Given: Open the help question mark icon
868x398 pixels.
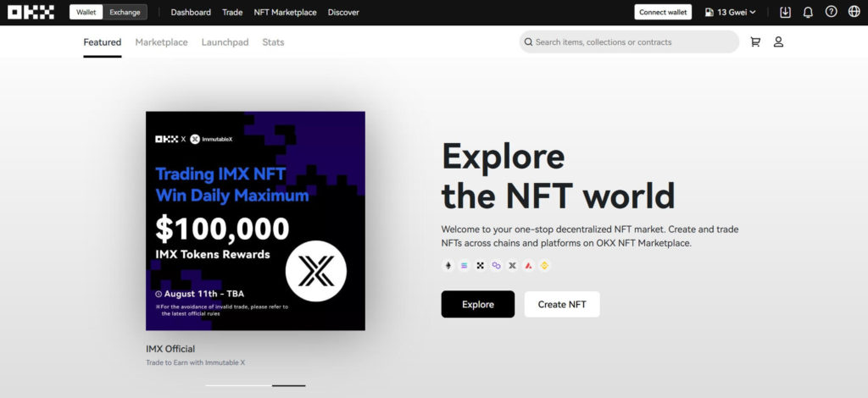Looking at the screenshot, I should click(x=831, y=12).
